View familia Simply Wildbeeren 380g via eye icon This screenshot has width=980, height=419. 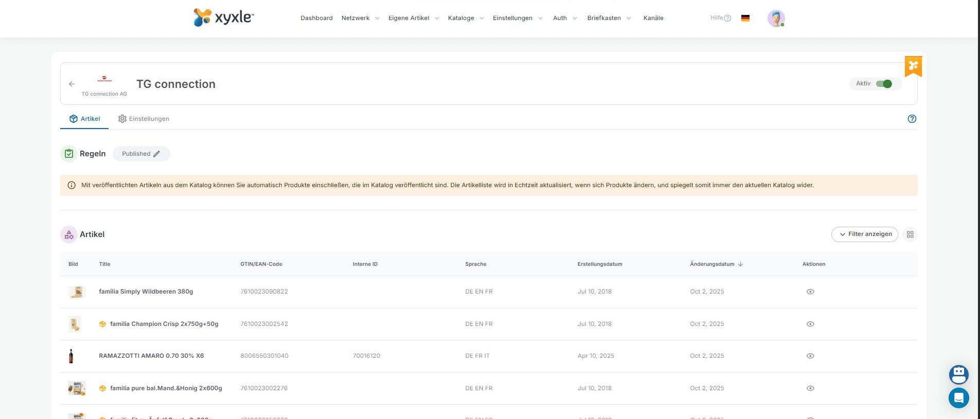(x=810, y=292)
